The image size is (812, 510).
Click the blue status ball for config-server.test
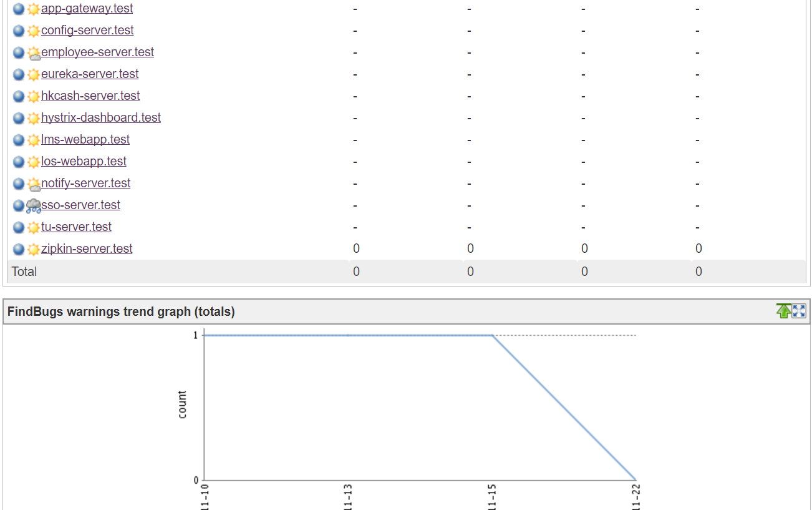(x=19, y=31)
